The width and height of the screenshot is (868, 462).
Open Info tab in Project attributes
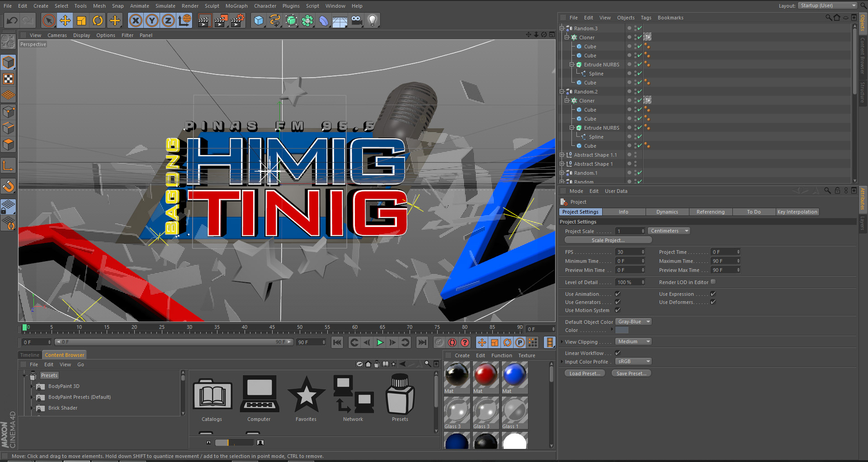coord(623,212)
